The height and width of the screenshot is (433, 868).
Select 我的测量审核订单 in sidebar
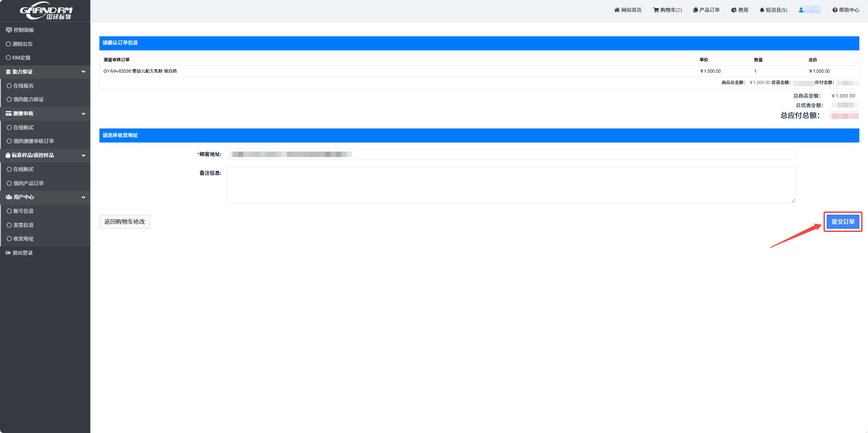tap(33, 141)
